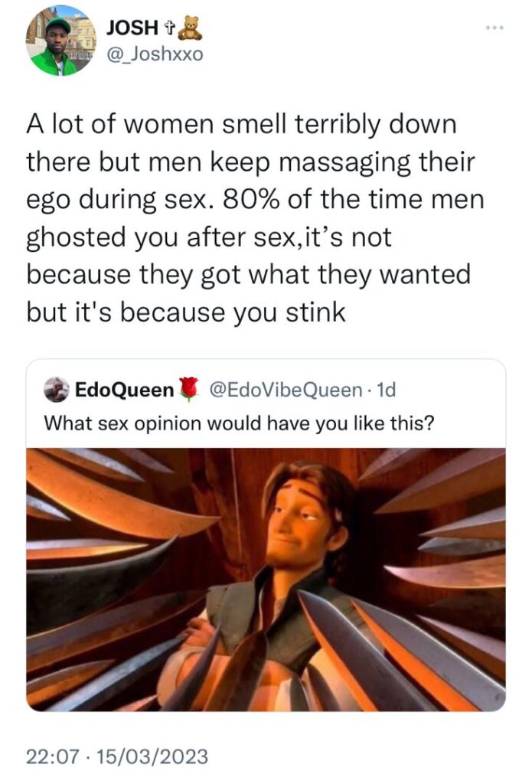Click the word "ghosted" in the tweet
532x784 pixels.
[76, 238]
